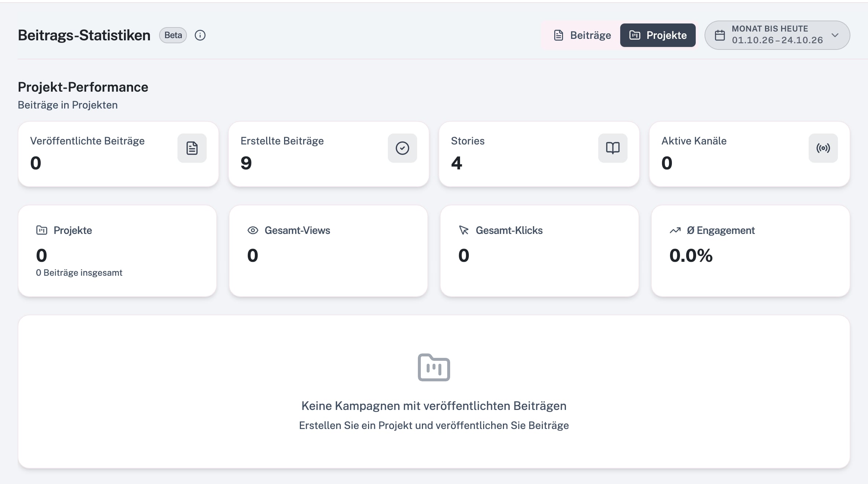Image resolution: width=868 pixels, height=484 pixels.
Task: Select the Projekte tab
Action: click(658, 35)
